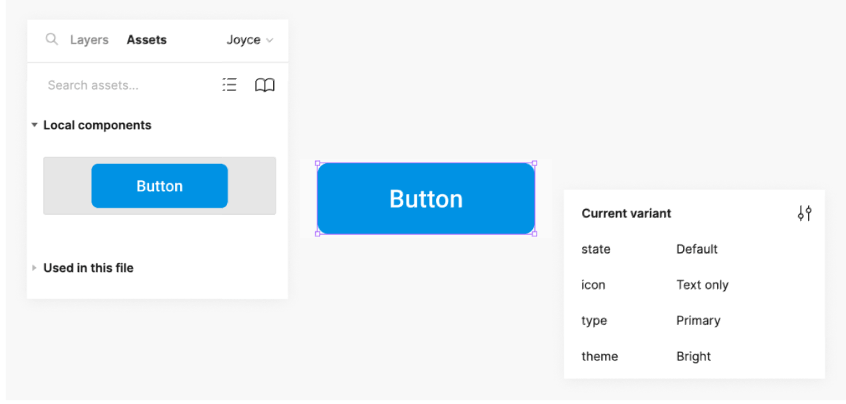Expand the Used in this file section
Image resolution: width=846 pixels, height=404 pixels.
click(x=35, y=268)
